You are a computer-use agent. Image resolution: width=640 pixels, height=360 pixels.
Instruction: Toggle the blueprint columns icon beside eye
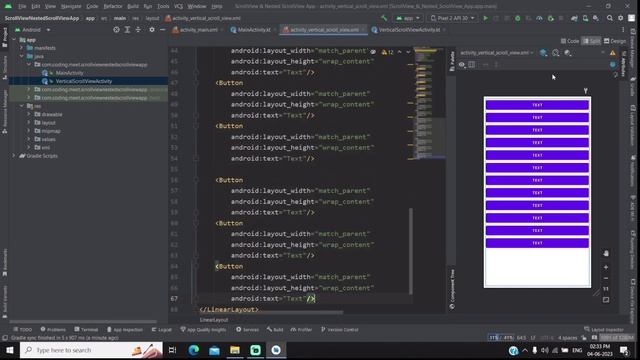[x=471, y=64]
